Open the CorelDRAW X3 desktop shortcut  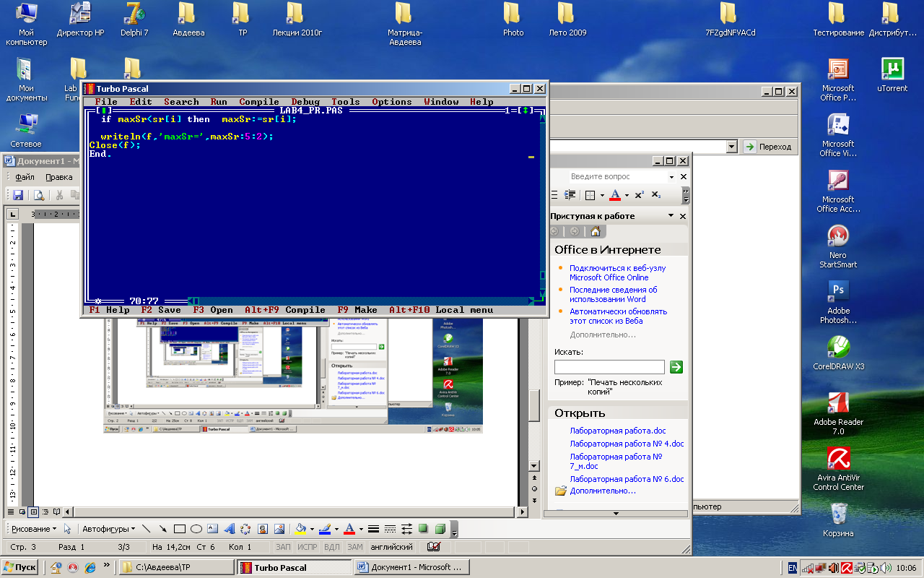coord(838,354)
